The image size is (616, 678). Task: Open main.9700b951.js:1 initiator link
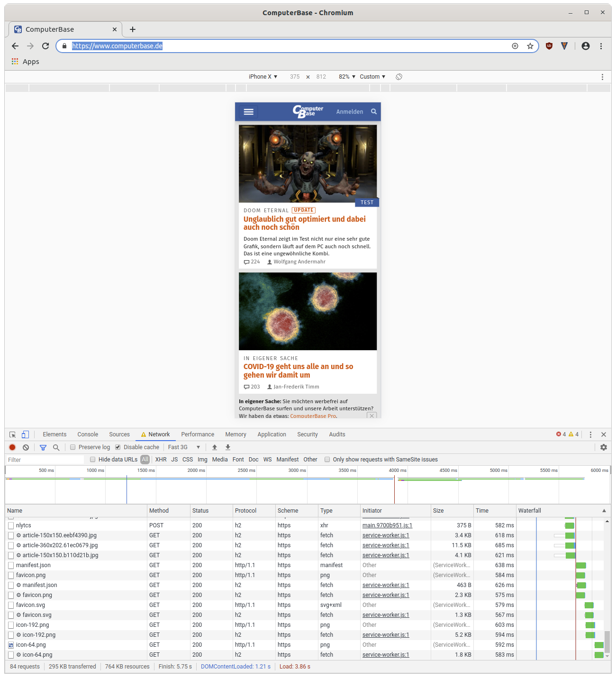[x=387, y=525]
